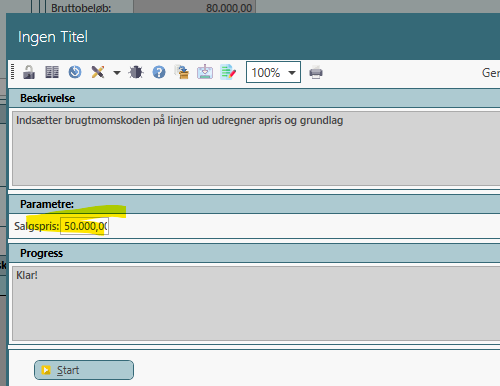Click the bug debug icon
This screenshot has height=386, width=500.
coord(136,72)
